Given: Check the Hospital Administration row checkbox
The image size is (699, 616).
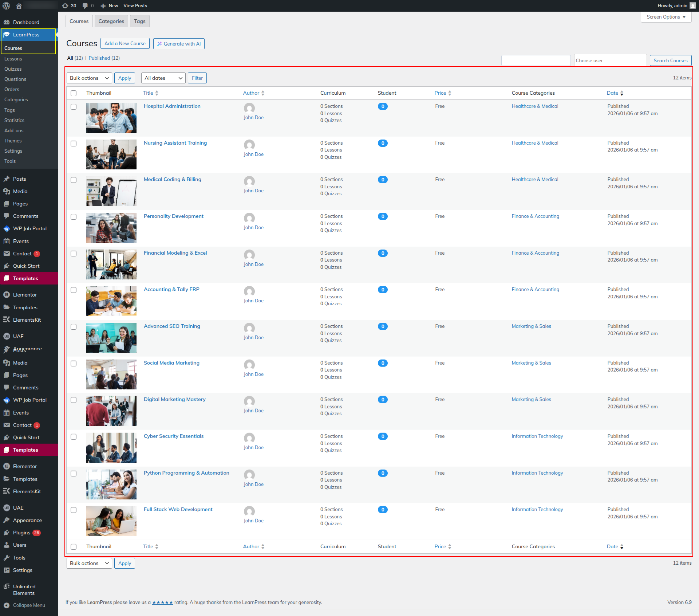Looking at the screenshot, I should tap(74, 107).
